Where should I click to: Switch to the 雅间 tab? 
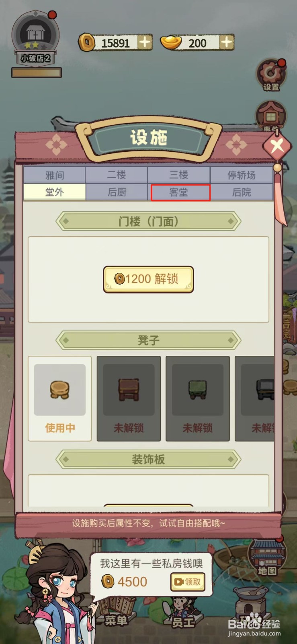point(55,175)
